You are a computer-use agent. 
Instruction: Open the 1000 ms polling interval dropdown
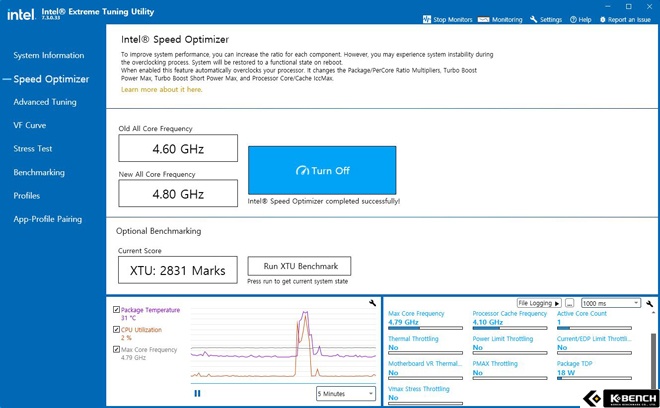611,303
